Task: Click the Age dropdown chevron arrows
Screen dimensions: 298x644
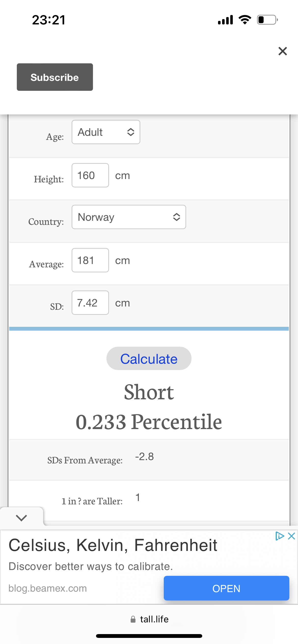Action: pos(131,132)
